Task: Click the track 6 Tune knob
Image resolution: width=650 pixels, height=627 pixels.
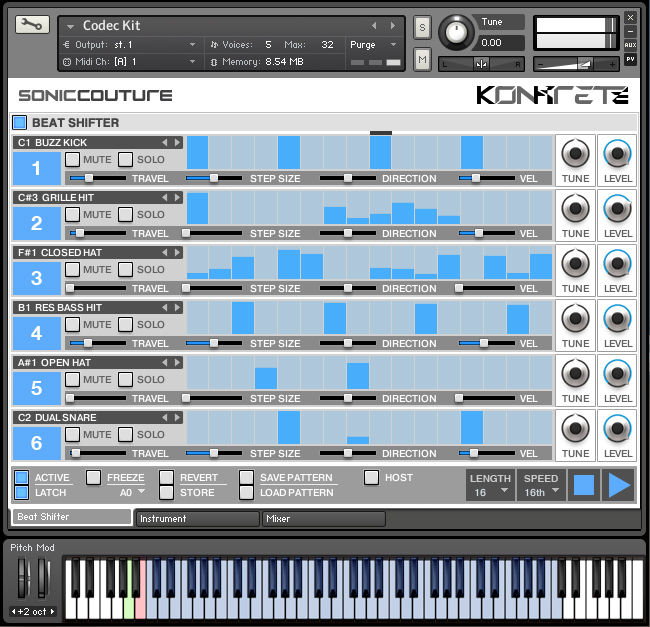Action: click(x=575, y=428)
